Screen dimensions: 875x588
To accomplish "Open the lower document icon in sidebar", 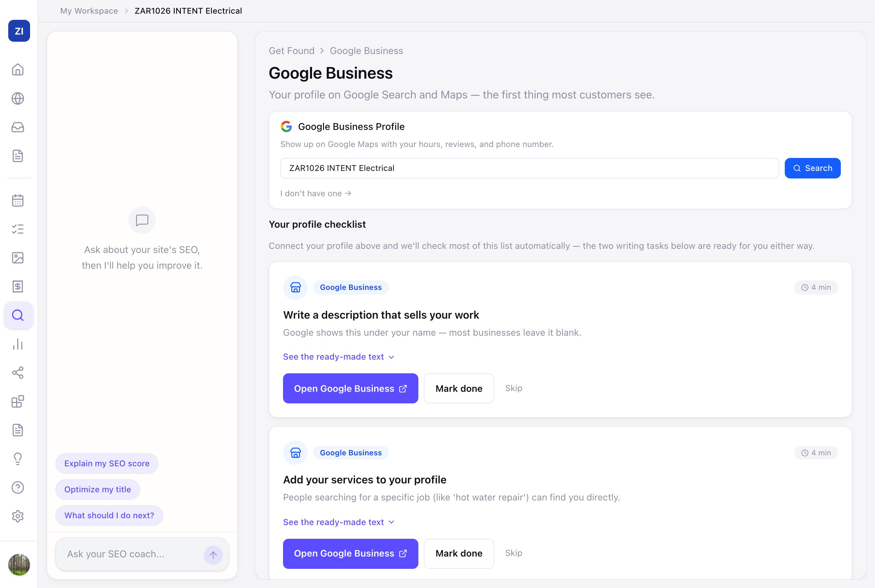I will click(x=18, y=430).
